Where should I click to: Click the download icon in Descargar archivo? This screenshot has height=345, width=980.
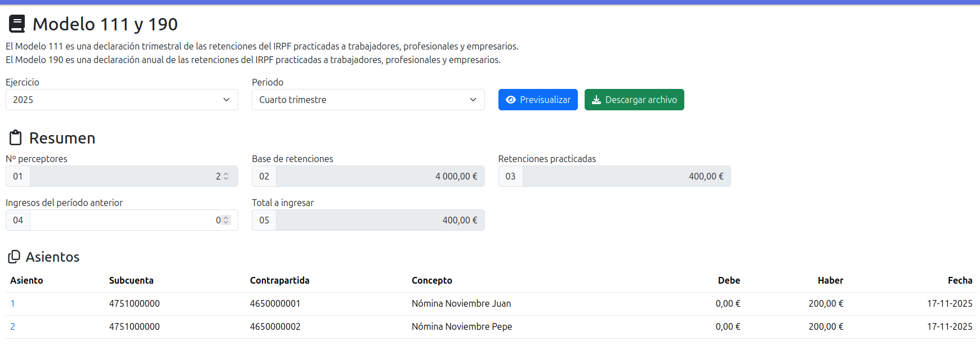point(596,100)
